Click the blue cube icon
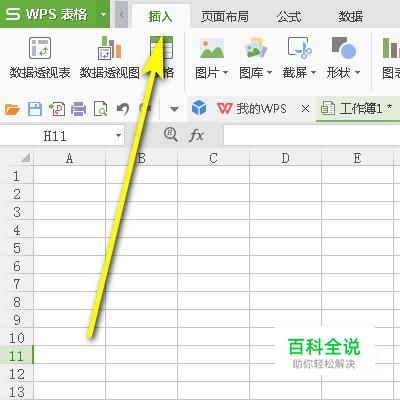Image resolution: width=400 pixels, height=400 pixels. tap(199, 108)
